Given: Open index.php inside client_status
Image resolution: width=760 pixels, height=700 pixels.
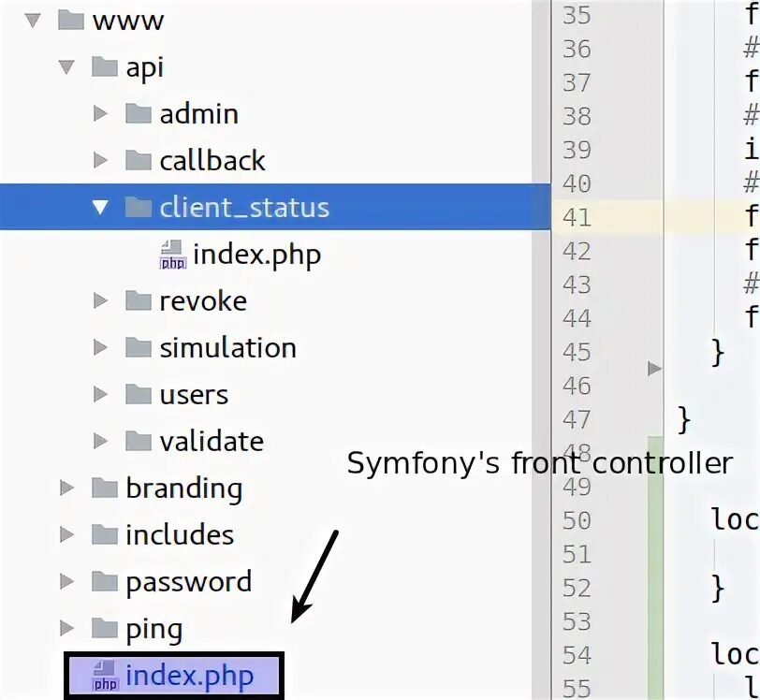Looking at the screenshot, I should 256,255.
